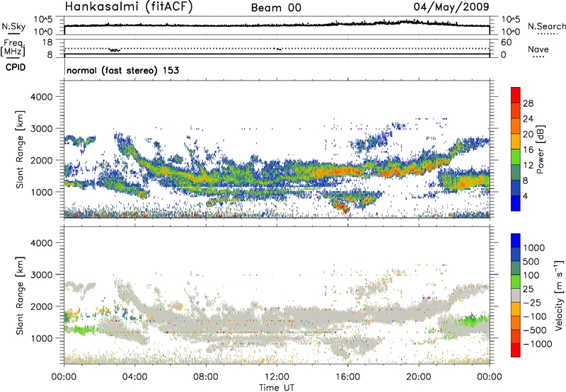Click the red high-power spot near 16:00

tap(342, 207)
